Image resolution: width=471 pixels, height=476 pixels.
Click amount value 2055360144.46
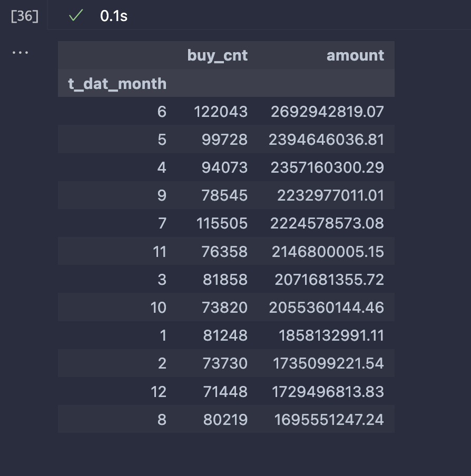[x=327, y=308]
